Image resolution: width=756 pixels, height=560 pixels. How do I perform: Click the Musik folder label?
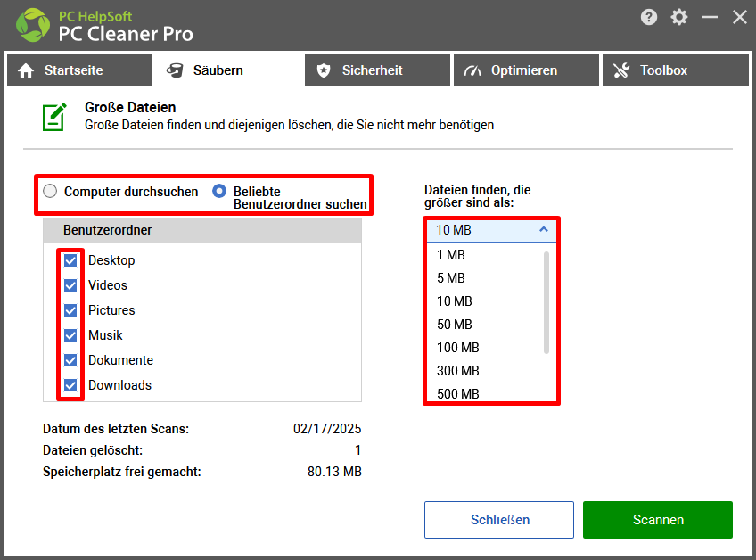[x=105, y=335]
